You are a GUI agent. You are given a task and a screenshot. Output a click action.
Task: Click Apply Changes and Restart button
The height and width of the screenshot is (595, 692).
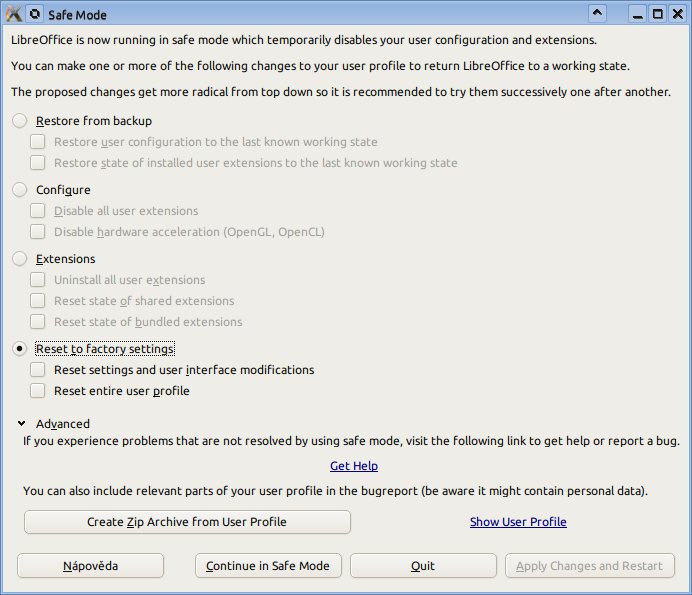[590, 565]
